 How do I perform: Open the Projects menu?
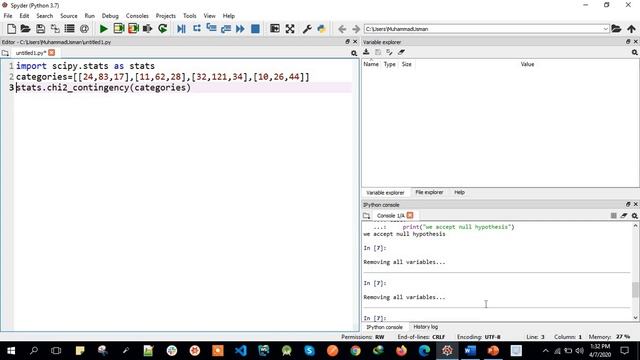[x=165, y=16]
